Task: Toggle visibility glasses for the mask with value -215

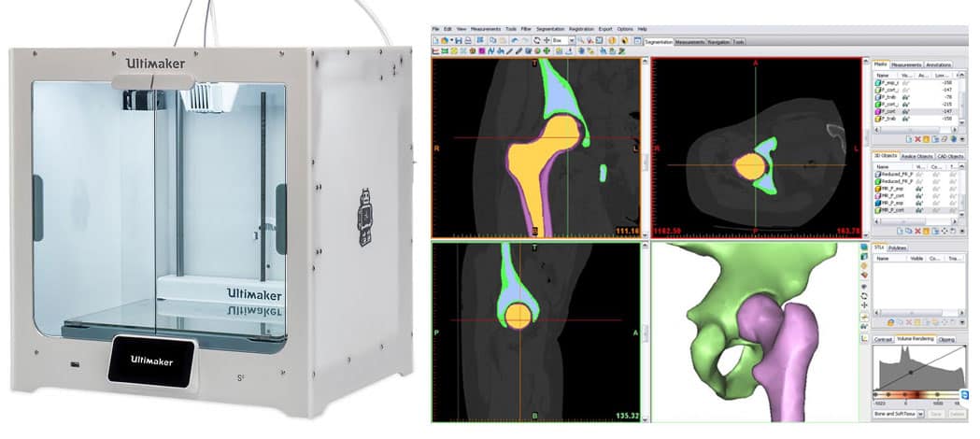Action: point(905,105)
